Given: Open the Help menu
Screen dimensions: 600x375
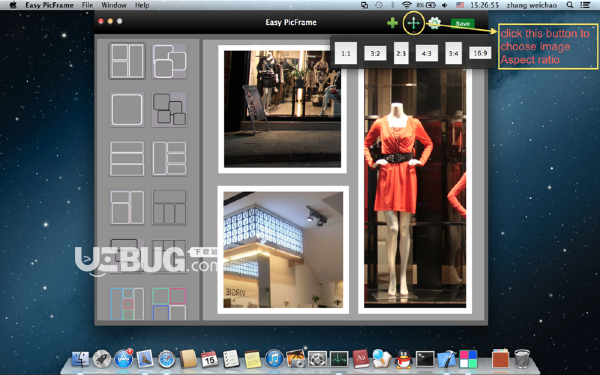Looking at the screenshot, I should click(142, 5).
